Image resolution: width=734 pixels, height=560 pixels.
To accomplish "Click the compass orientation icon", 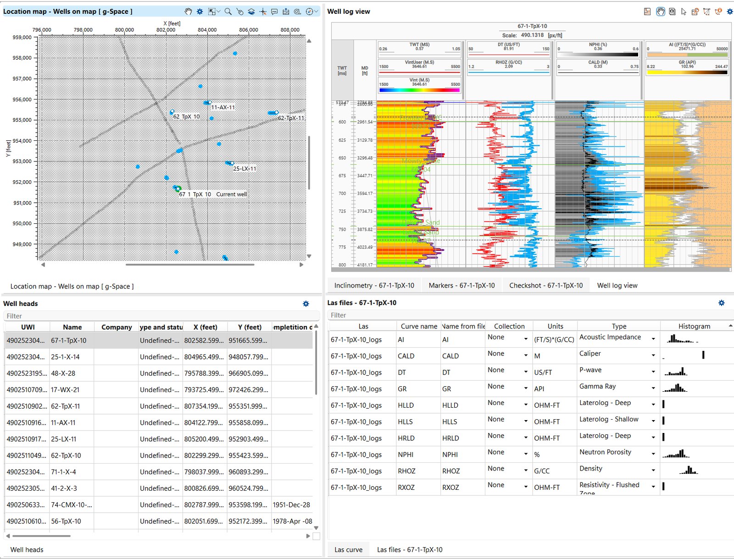I will pyautogui.click(x=309, y=11).
